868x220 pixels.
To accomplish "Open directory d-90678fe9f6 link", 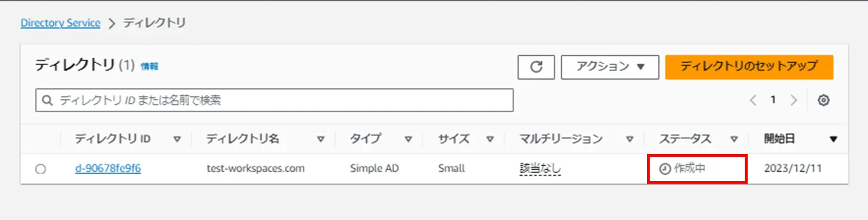I will pos(108,169).
